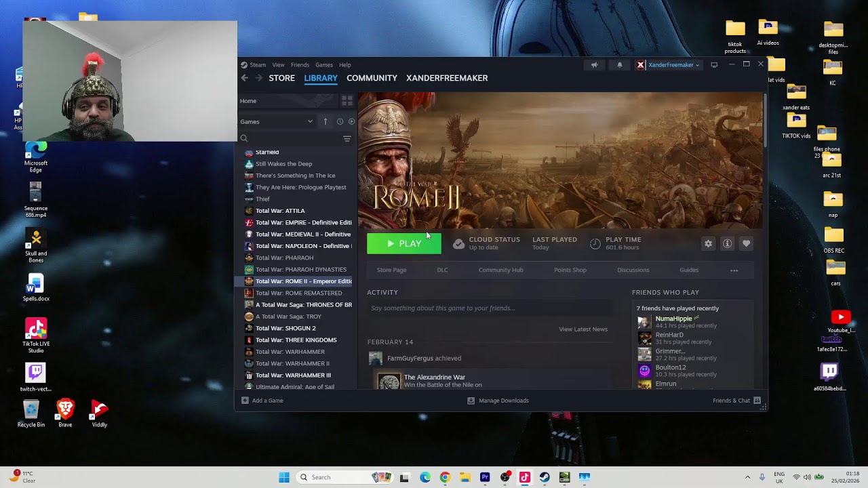Select Total War: ROME REMASTERED
Screen dimensions: 868x488
click(298, 293)
